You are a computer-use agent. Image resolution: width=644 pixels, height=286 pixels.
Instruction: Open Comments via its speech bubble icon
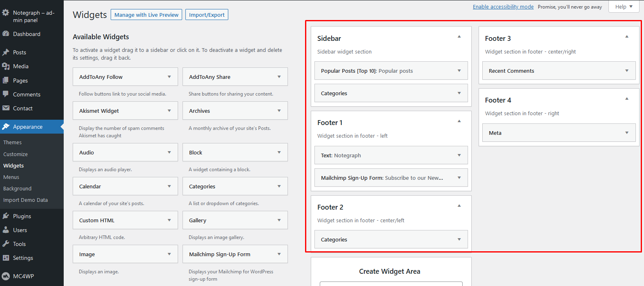[6, 94]
